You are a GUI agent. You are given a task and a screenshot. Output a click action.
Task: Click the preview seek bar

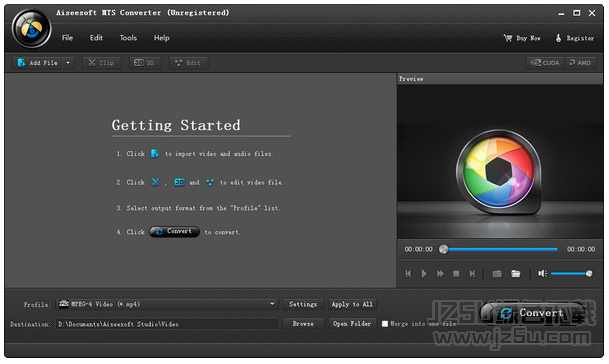[x=499, y=249]
